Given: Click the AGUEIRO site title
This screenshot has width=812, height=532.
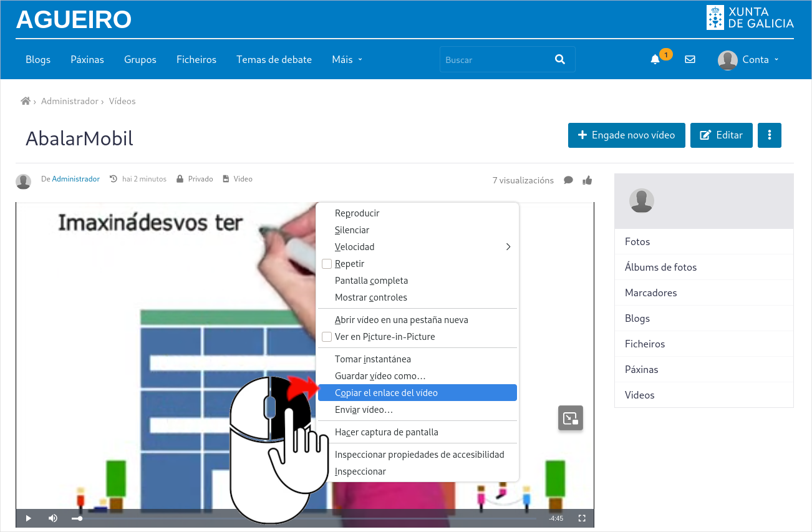Looking at the screenshot, I should coord(74,20).
